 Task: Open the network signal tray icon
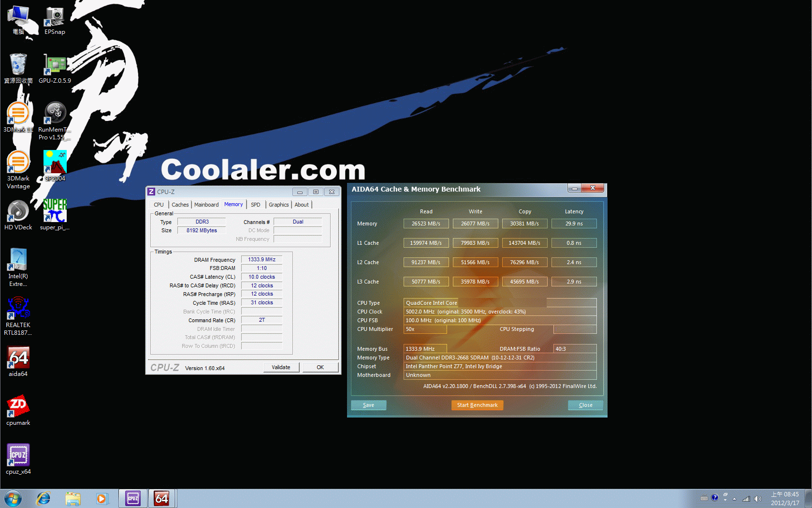tap(746, 499)
